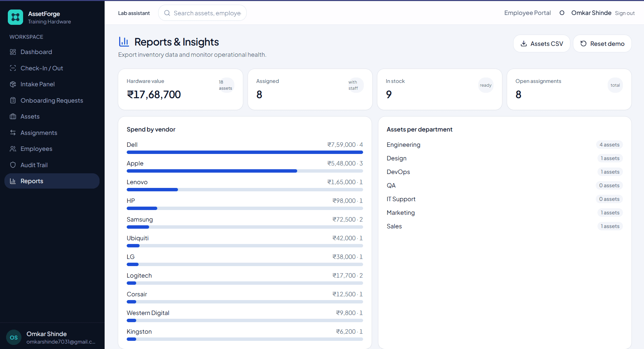
Task: Click the Lab assistant role label
Action: pos(134,13)
